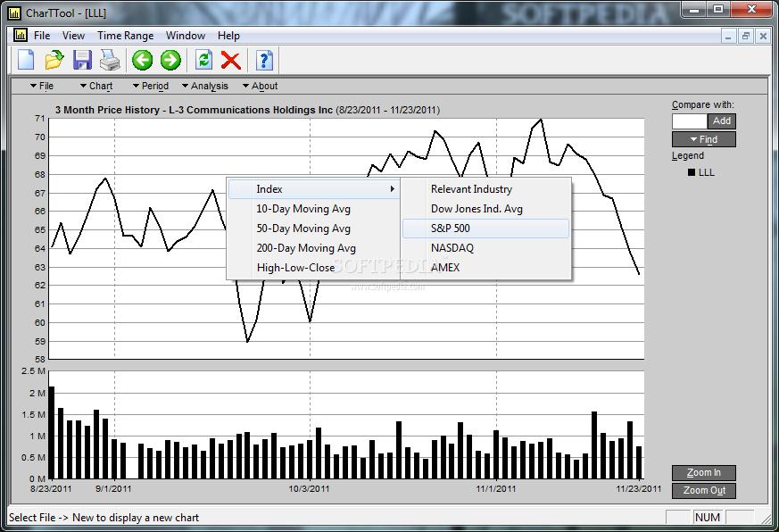779x532 pixels.
Task: Expand the Analysis dropdown
Action: (205, 86)
